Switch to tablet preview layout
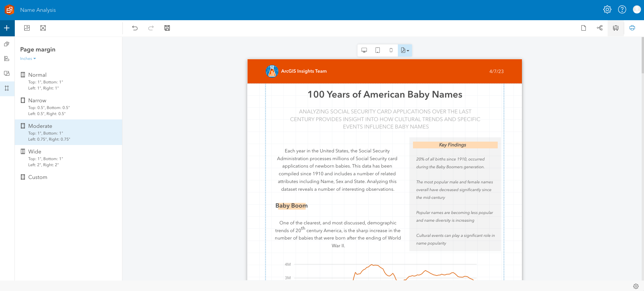The image size is (644, 291). pyautogui.click(x=378, y=50)
